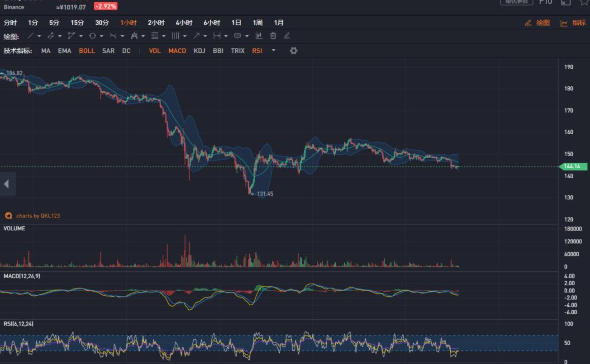Viewport: 590px width, 364px height.
Task: Expand the left side panel arrow
Action: [6, 184]
